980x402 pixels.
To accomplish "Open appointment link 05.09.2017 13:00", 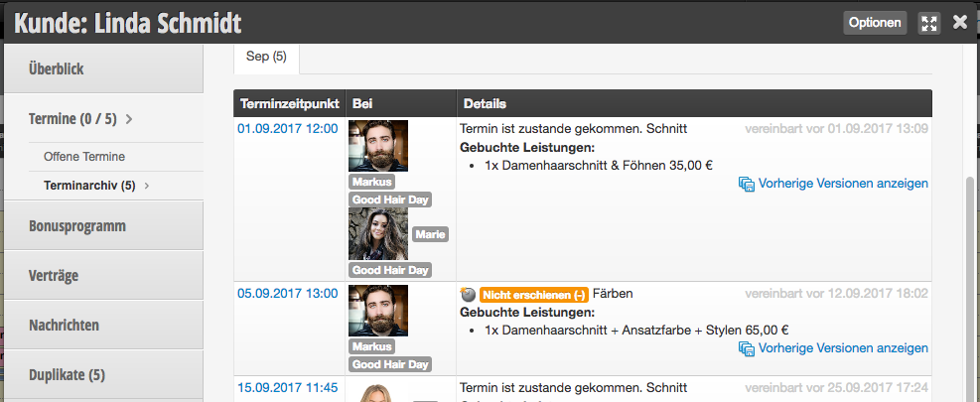I will [x=288, y=293].
